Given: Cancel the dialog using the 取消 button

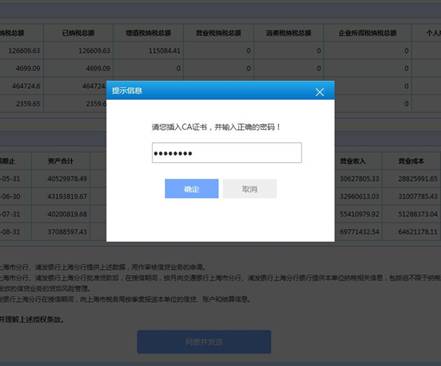Looking at the screenshot, I should coord(250,189).
